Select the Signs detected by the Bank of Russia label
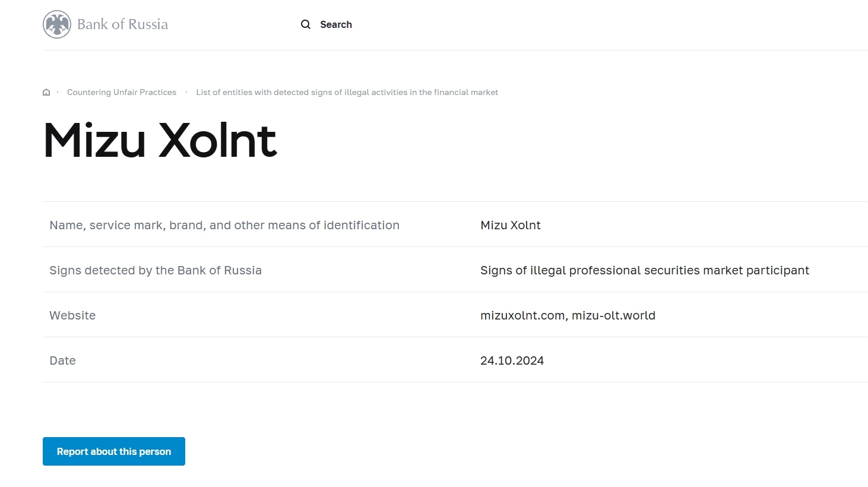 [156, 270]
